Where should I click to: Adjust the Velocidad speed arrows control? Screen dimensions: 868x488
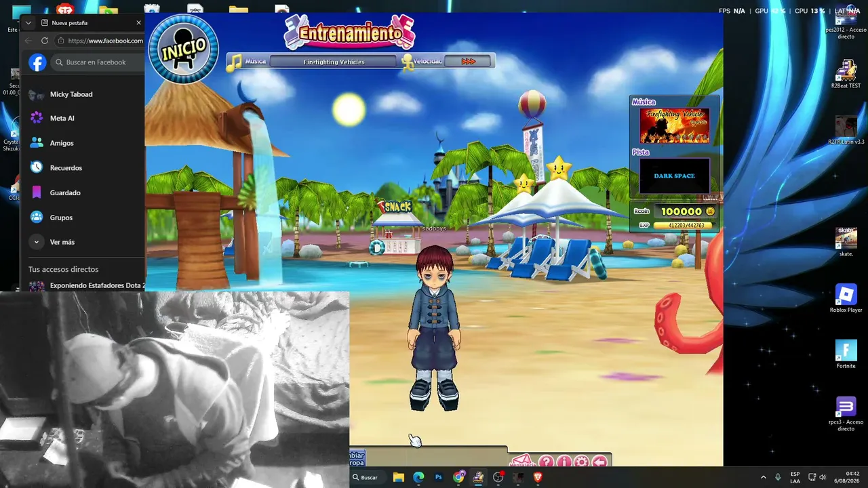[x=468, y=62]
